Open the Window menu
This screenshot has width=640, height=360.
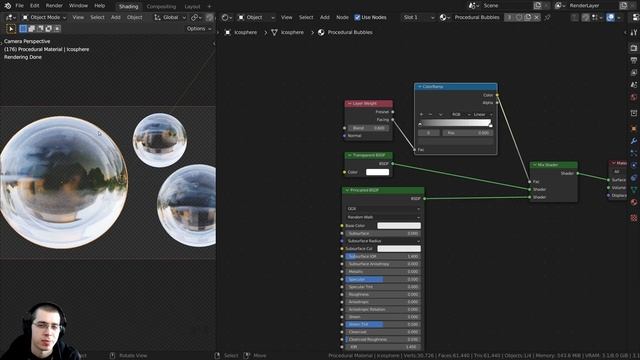pyautogui.click(x=78, y=6)
